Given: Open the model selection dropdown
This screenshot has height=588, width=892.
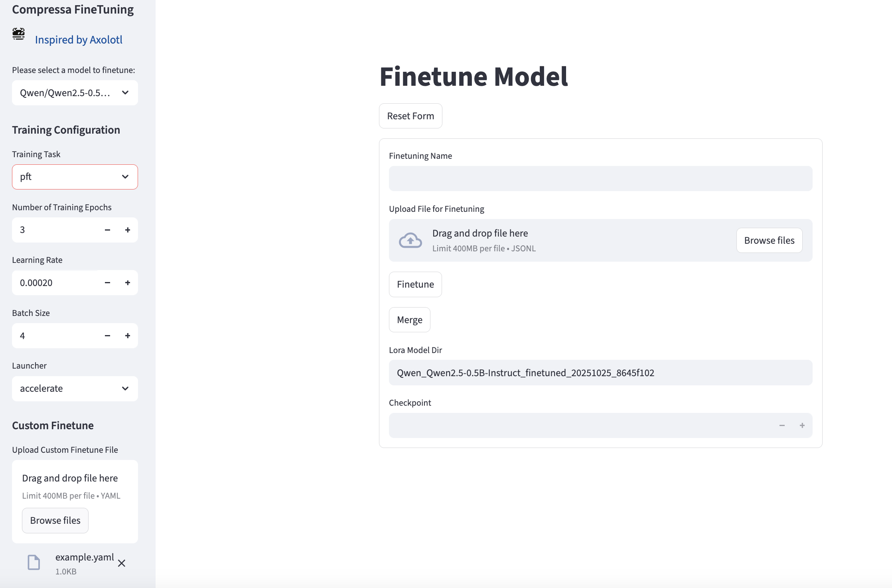Looking at the screenshot, I should [75, 93].
